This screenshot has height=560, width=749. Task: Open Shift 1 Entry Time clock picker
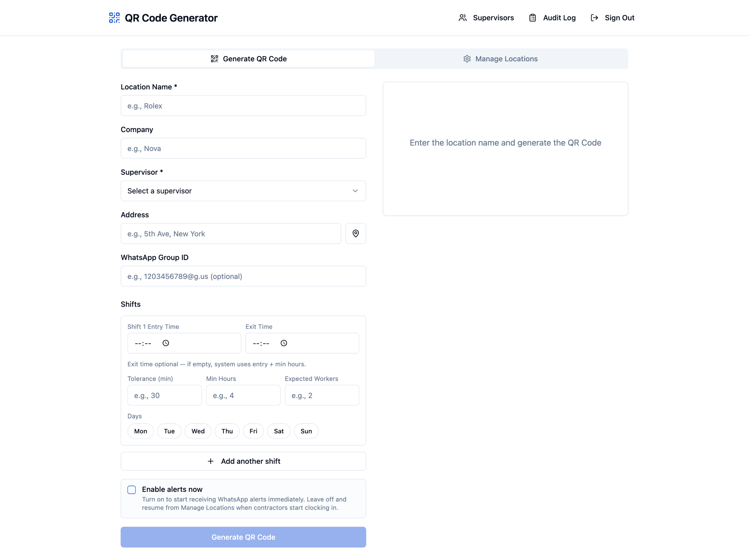coord(166,343)
